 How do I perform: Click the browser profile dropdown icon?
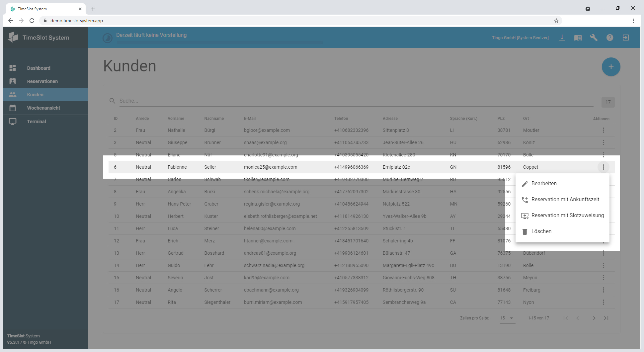(588, 9)
